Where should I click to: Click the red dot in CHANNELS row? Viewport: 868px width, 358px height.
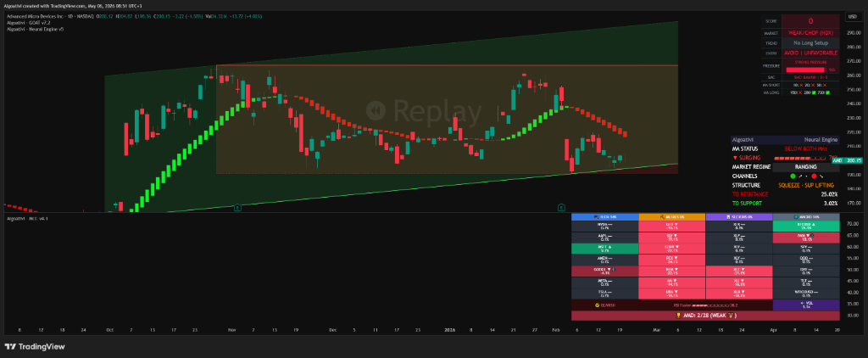click(x=815, y=176)
